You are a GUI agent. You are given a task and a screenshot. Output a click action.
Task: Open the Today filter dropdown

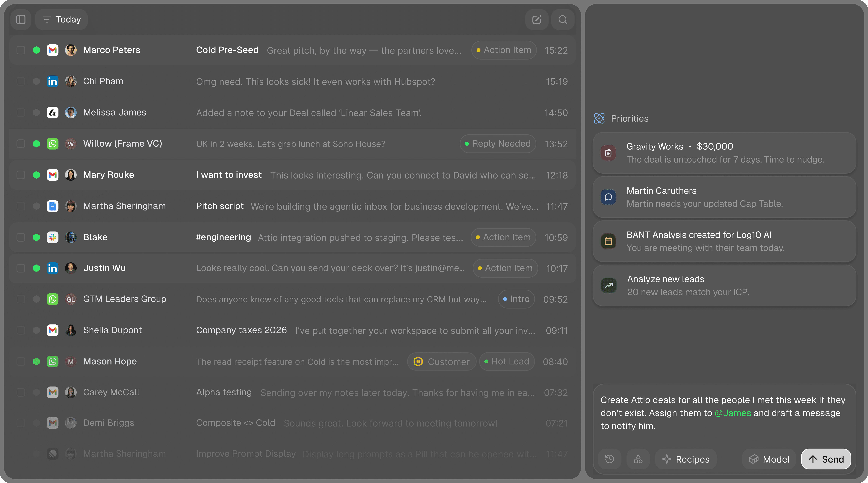click(x=61, y=19)
